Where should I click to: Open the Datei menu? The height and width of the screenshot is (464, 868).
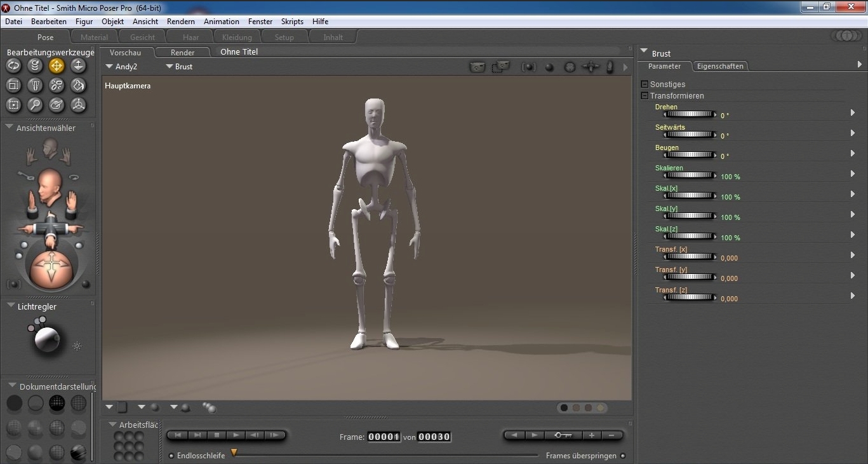(x=14, y=21)
